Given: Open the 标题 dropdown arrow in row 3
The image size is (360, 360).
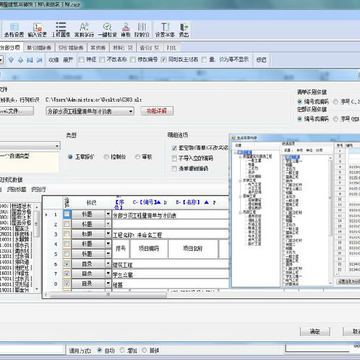Looking at the screenshot, I should click(108, 234).
